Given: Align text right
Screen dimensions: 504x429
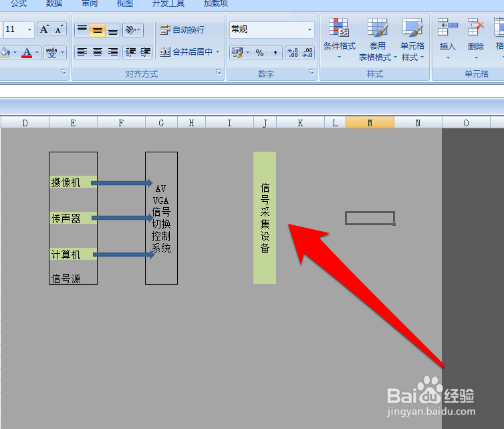Looking at the screenshot, I should pyautogui.click(x=112, y=51).
